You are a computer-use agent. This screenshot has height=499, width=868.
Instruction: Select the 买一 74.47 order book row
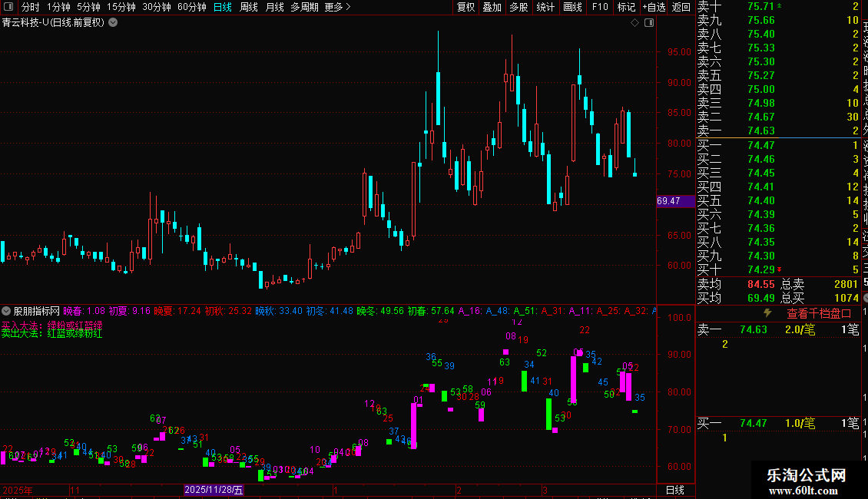(778, 145)
